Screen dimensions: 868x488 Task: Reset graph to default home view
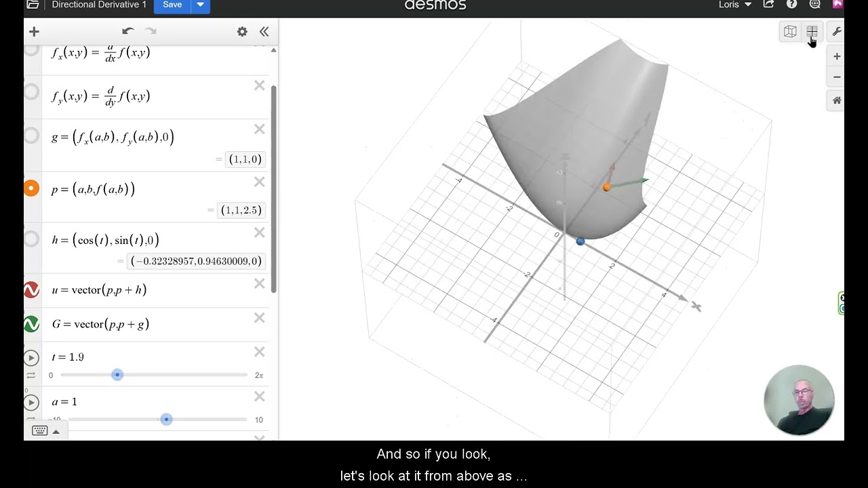point(836,100)
